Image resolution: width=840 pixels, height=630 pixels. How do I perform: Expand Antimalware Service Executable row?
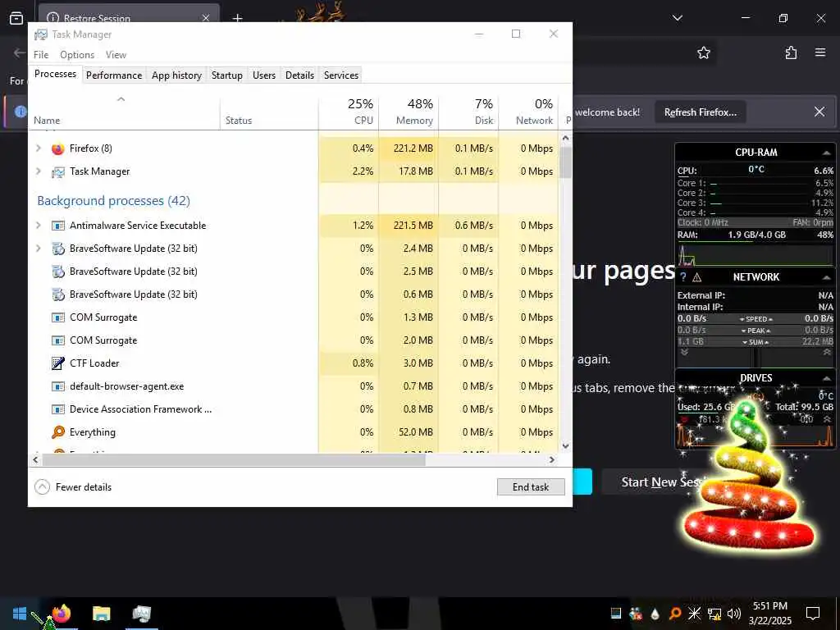(x=38, y=226)
